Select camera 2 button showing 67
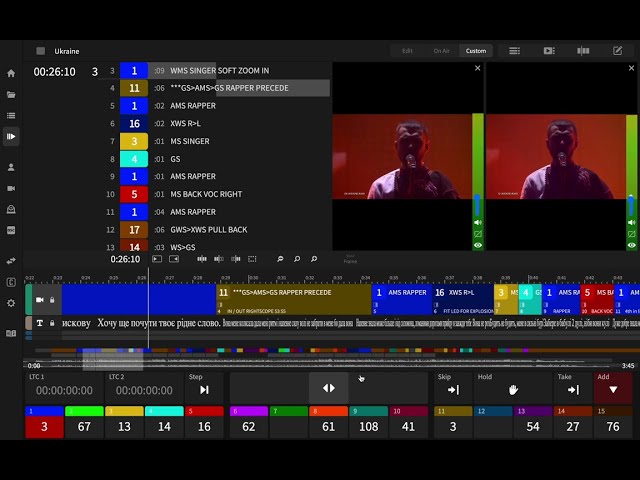640x480 pixels. point(84,422)
